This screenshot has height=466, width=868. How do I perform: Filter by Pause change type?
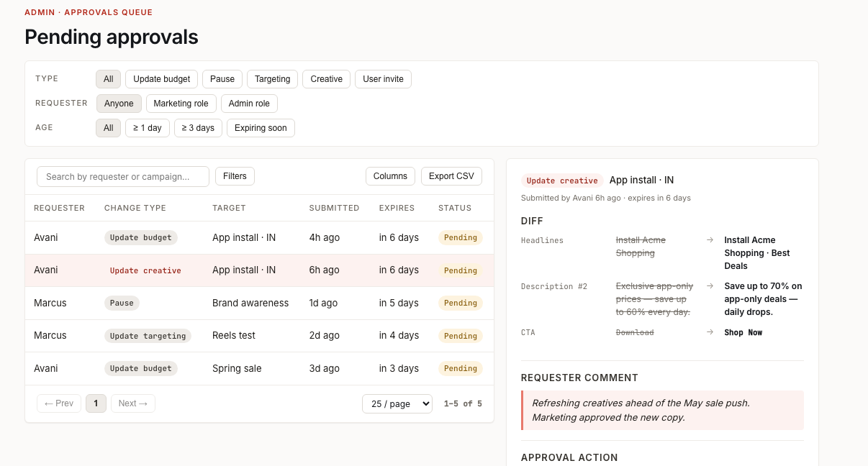click(222, 79)
